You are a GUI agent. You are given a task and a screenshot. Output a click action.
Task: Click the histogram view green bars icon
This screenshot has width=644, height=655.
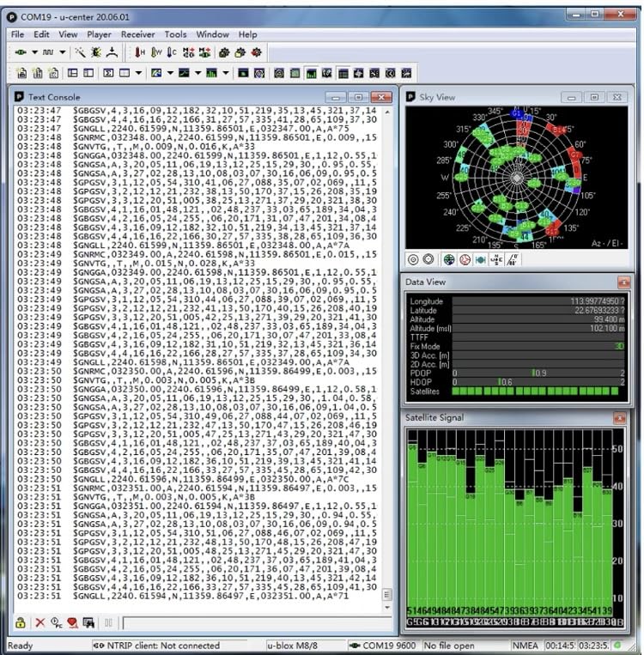tap(212, 73)
